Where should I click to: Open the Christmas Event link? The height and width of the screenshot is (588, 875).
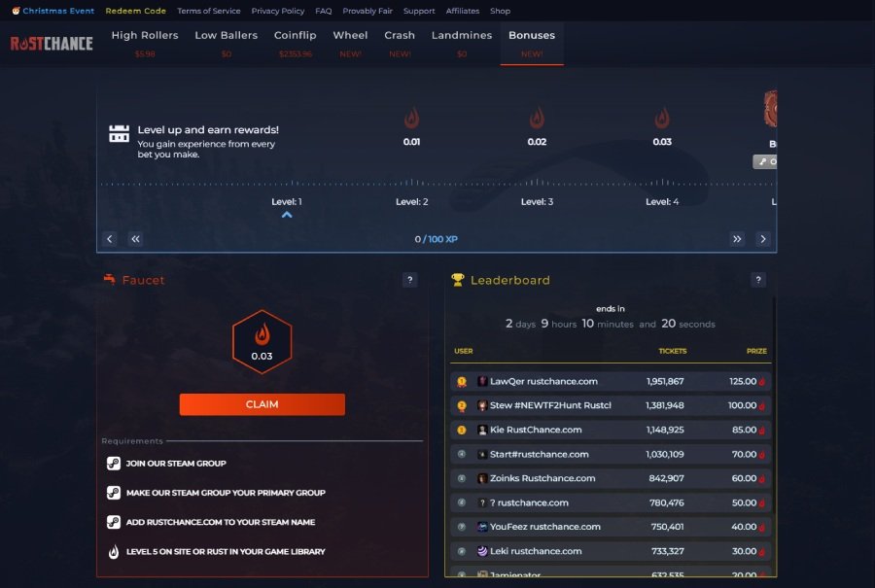tap(53, 11)
